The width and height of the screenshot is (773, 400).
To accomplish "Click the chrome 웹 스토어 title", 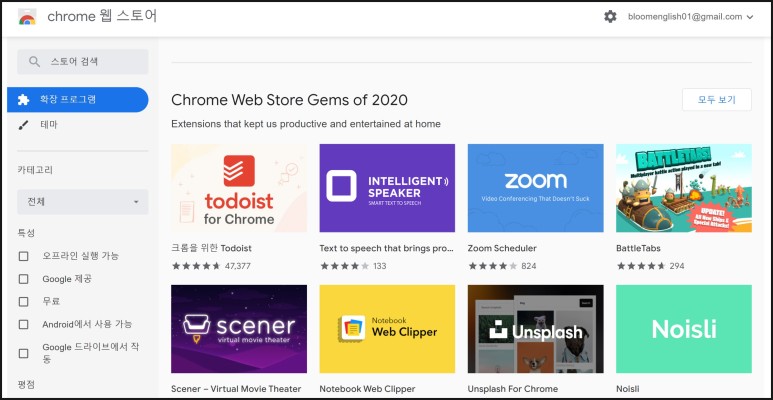I will point(102,16).
